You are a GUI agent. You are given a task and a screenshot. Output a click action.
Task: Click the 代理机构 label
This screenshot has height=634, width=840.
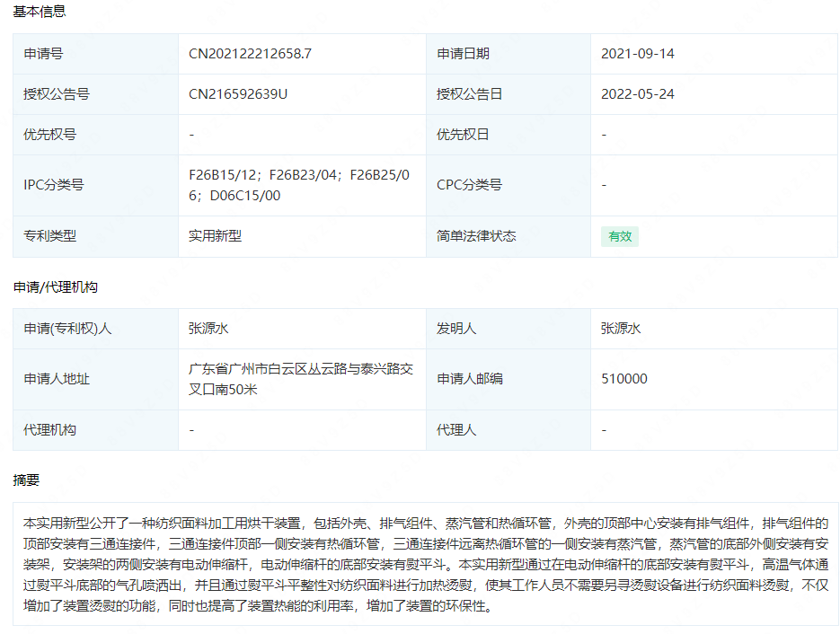pos(49,430)
